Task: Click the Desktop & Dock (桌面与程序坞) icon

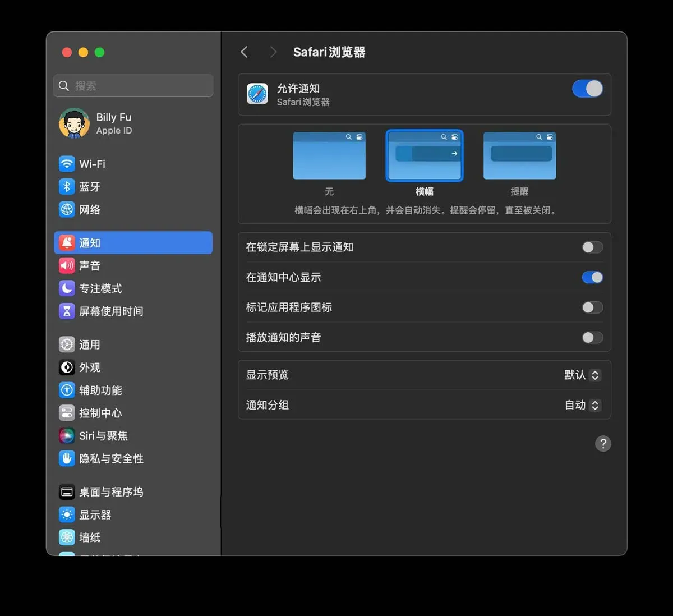Action: (x=67, y=492)
